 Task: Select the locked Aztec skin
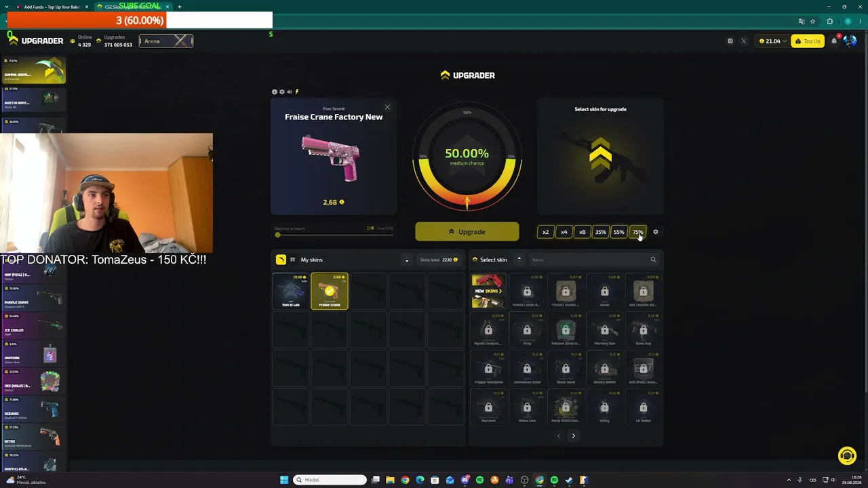[604, 291]
